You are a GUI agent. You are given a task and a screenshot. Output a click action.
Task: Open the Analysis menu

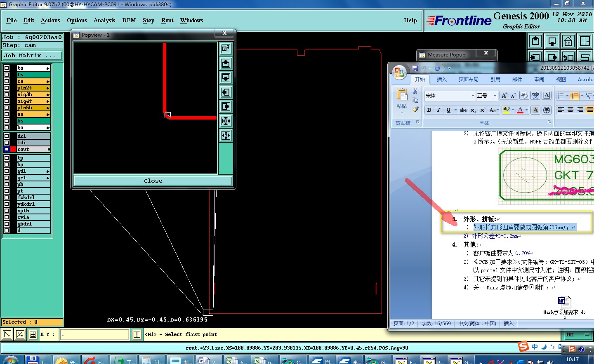pyautogui.click(x=104, y=20)
